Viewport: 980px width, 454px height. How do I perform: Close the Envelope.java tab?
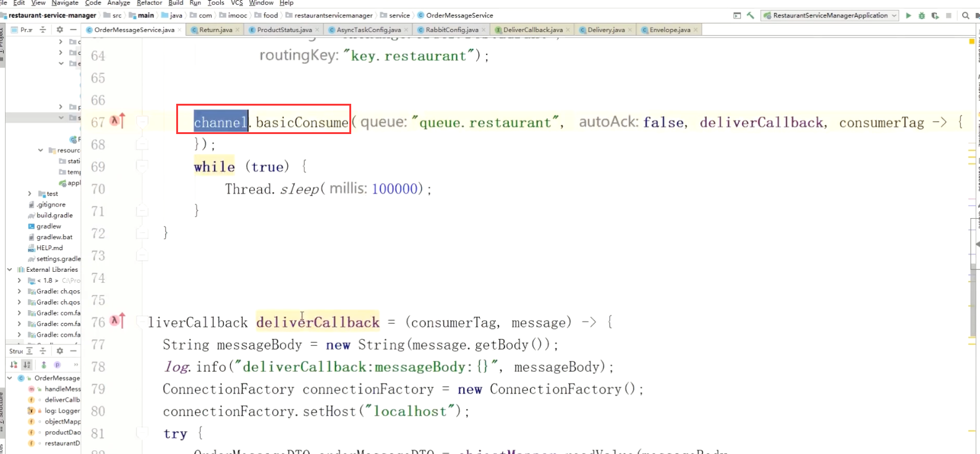pos(696,30)
